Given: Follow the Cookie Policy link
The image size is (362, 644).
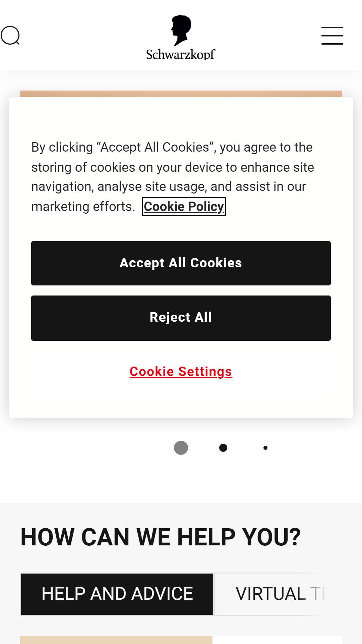Looking at the screenshot, I should 184,207.
